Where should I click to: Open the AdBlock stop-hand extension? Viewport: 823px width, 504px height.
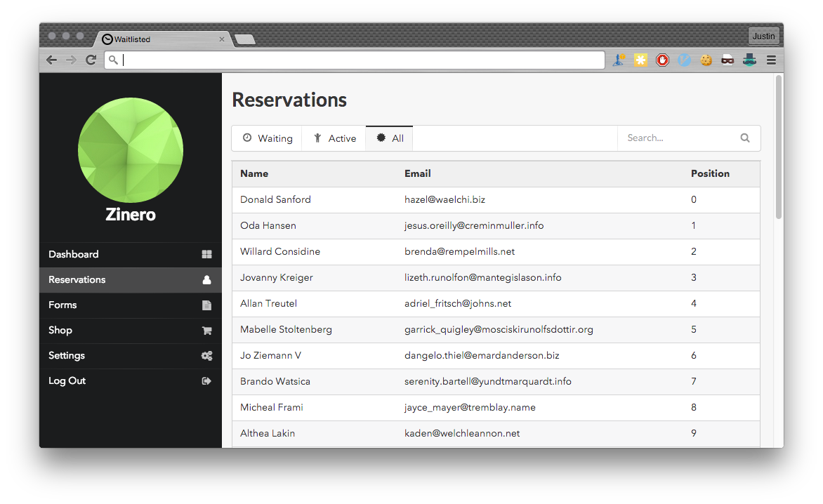click(x=662, y=60)
